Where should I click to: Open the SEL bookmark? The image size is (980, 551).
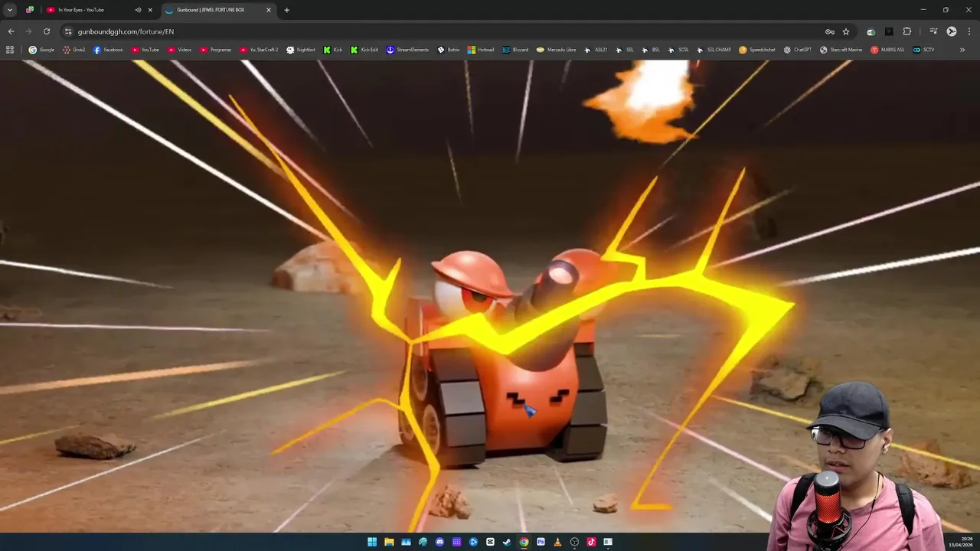click(x=624, y=50)
